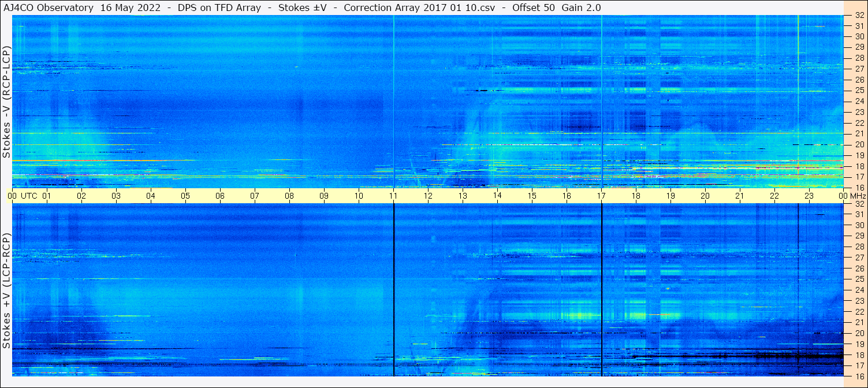Select the 10 hour mark on time axis
Screen dimensions: 868x388
point(359,196)
